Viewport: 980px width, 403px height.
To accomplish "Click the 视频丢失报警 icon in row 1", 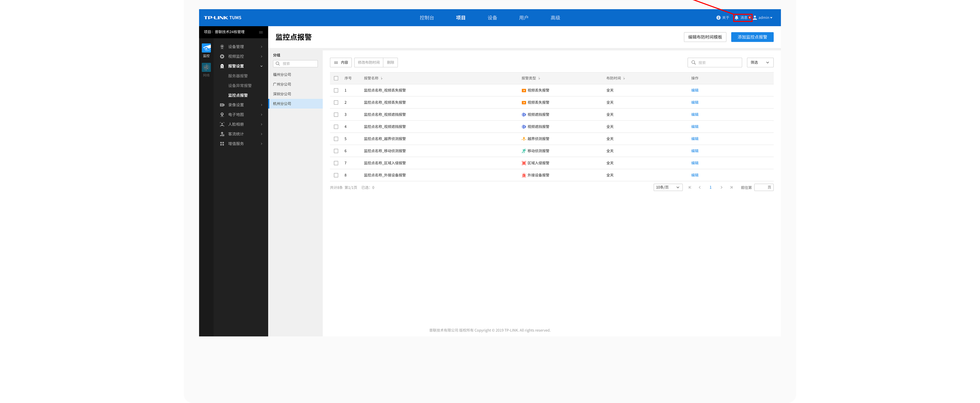I will [524, 91].
